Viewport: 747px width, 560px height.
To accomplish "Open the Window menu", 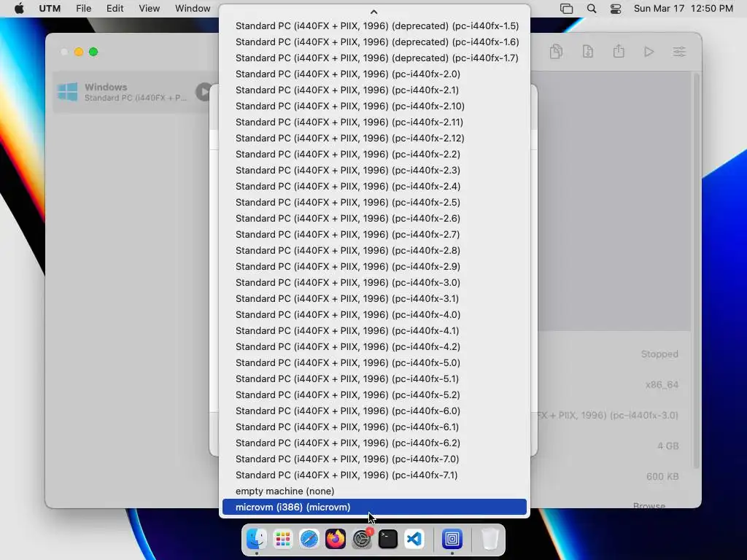I will coord(193,9).
